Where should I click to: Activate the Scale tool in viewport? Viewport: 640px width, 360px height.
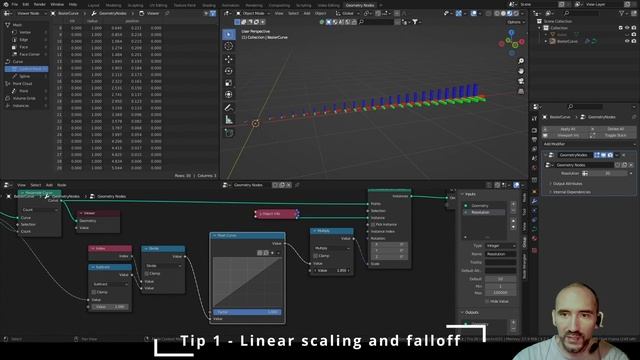coord(229,83)
